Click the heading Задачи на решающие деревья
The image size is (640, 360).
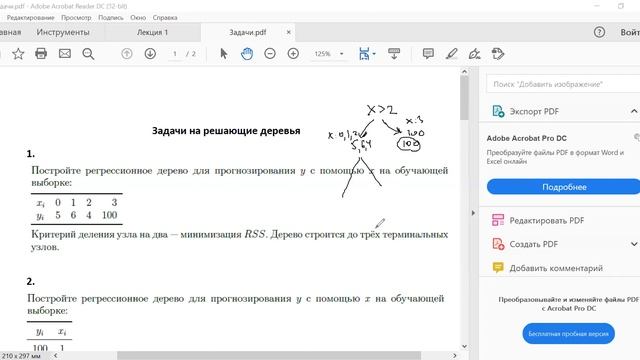226,131
